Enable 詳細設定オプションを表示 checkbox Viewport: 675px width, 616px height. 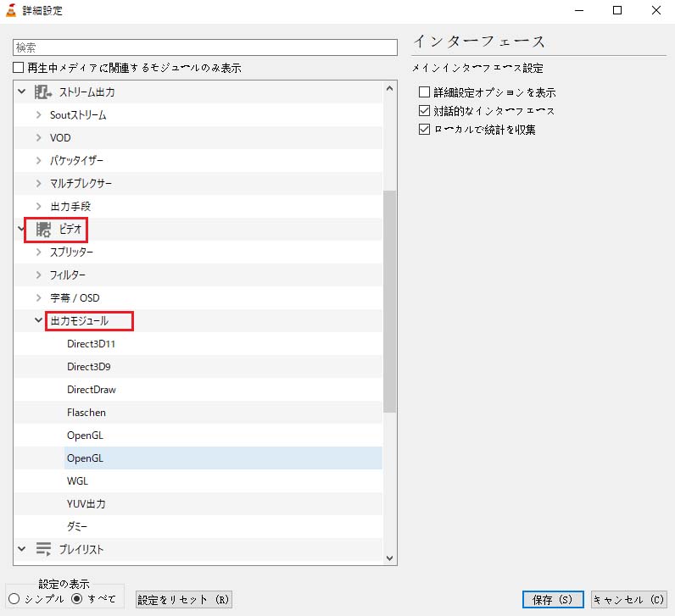click(x=425, y=92)
